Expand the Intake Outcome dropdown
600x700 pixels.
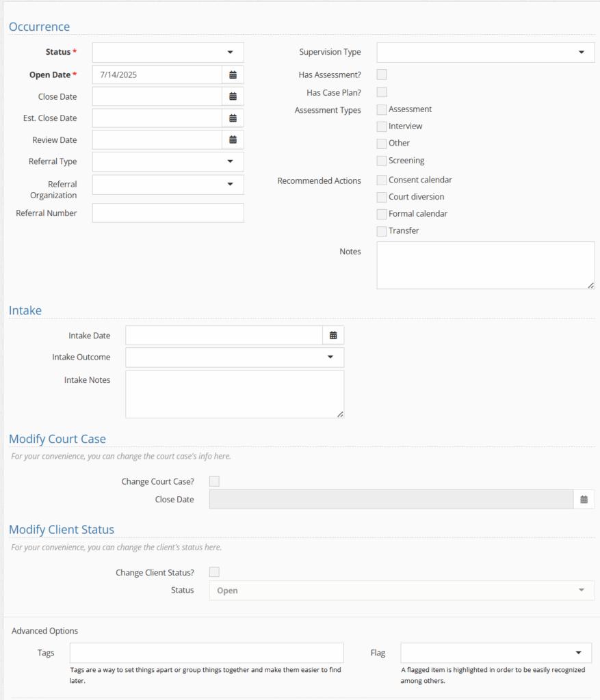click(235, 357)
